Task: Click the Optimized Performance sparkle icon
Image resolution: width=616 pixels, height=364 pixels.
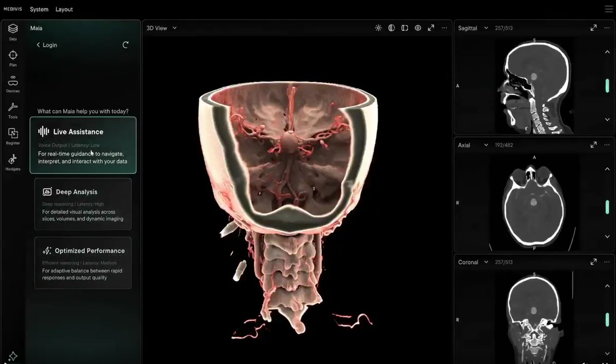Action: pos(47,251)
